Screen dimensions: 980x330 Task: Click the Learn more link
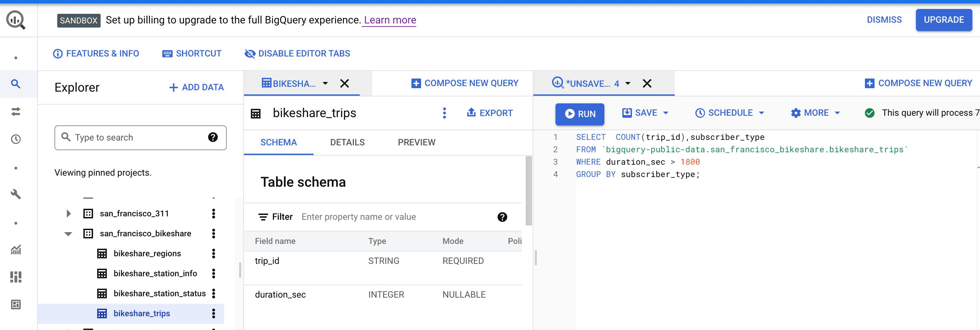pos(390,20)
